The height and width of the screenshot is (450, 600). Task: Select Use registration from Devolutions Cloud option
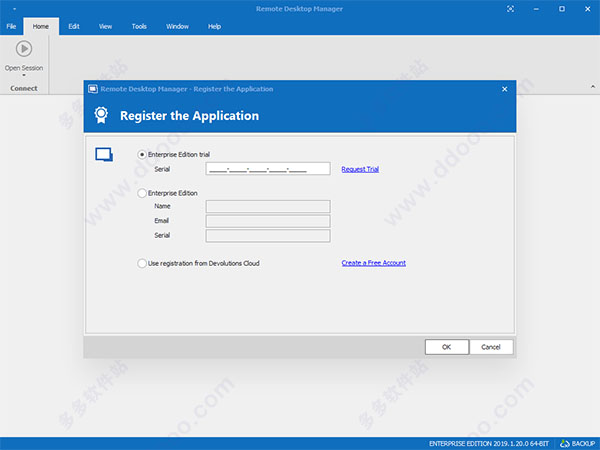[142, 263]
